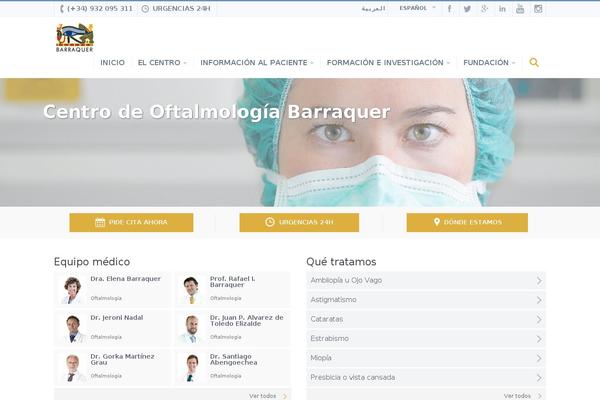This screenshot has height=400, width=600.
Task: Click the arrow on Ambliopía u Ojo Vago
Action: point(539,281)
